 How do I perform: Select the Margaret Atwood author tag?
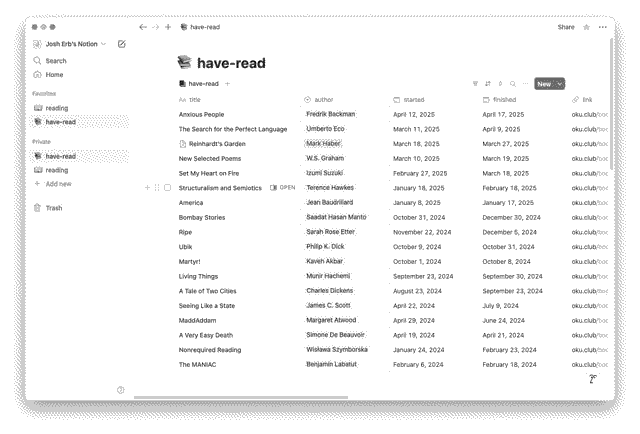pos(331,320)
